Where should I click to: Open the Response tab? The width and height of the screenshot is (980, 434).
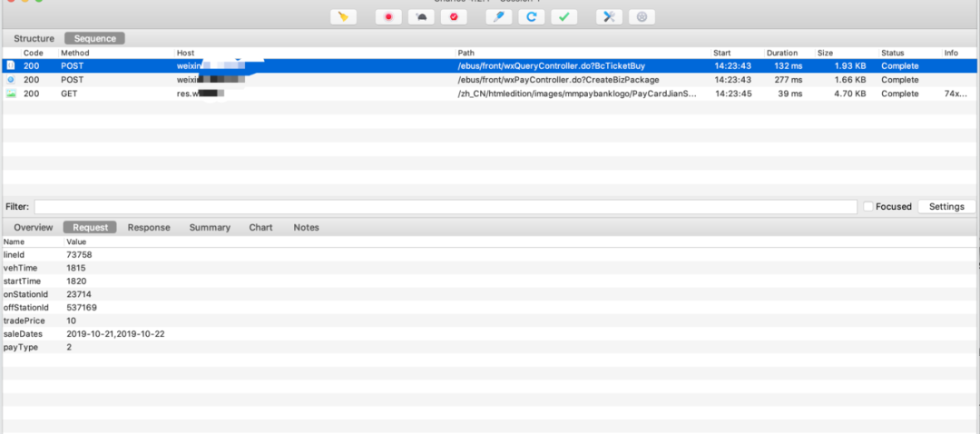point(149,228)
